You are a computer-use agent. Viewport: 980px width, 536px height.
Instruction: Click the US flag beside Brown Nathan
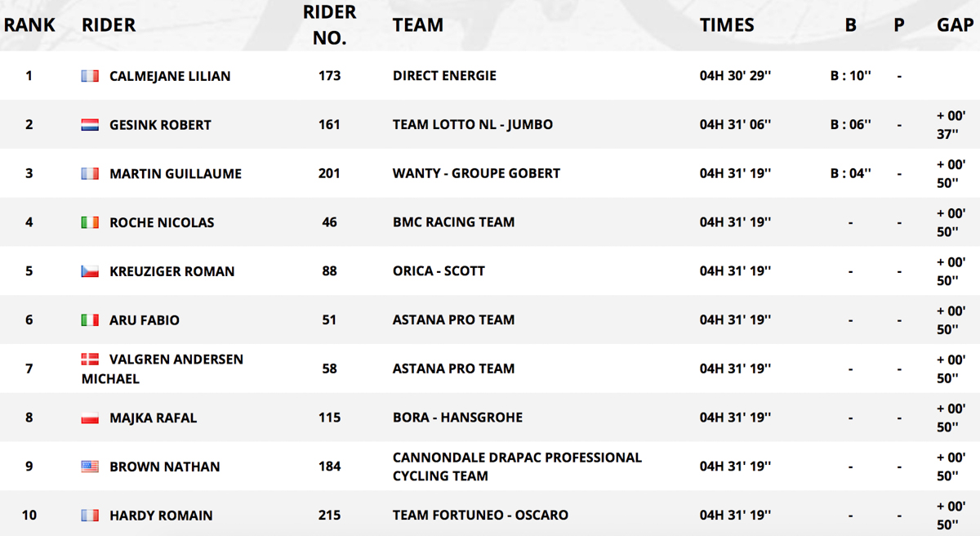[90, 467]
